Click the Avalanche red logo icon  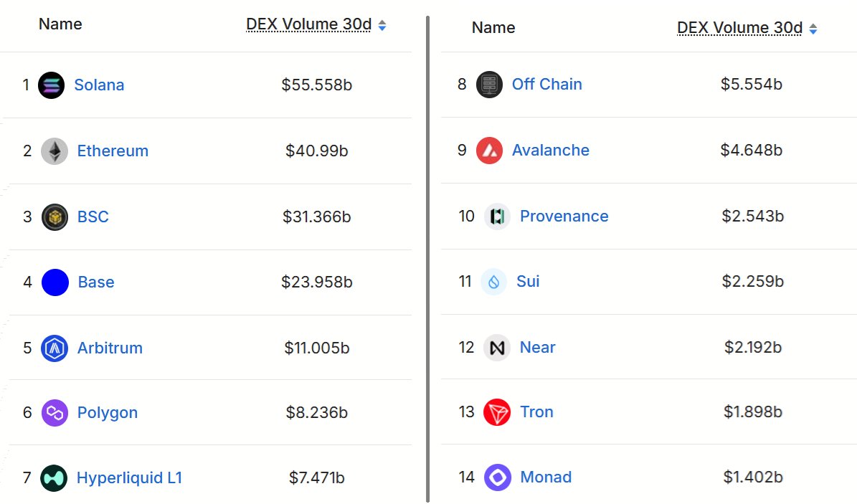tap(489, 151)
